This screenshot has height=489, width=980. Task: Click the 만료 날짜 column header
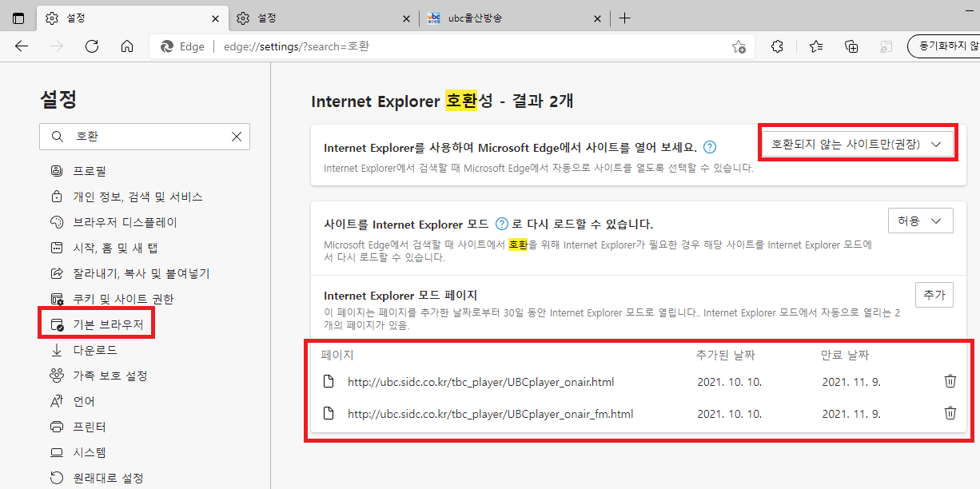[x=844, y=355]
